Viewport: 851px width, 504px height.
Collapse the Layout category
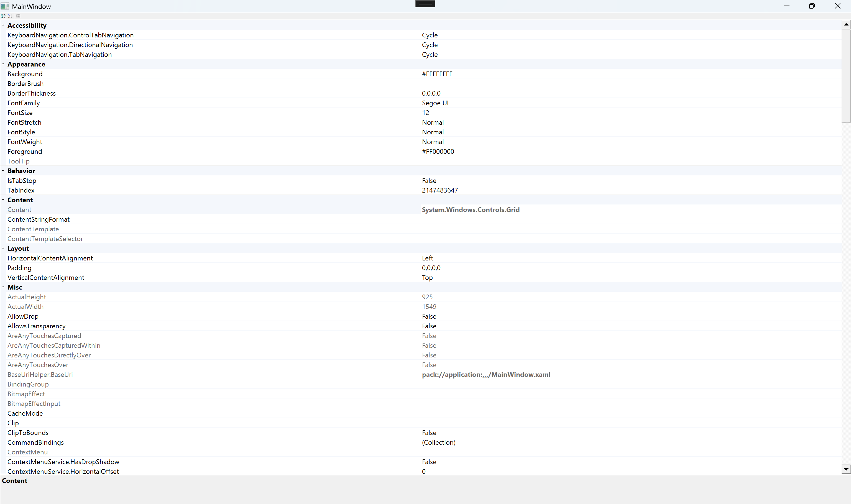[x=3, y=249]
